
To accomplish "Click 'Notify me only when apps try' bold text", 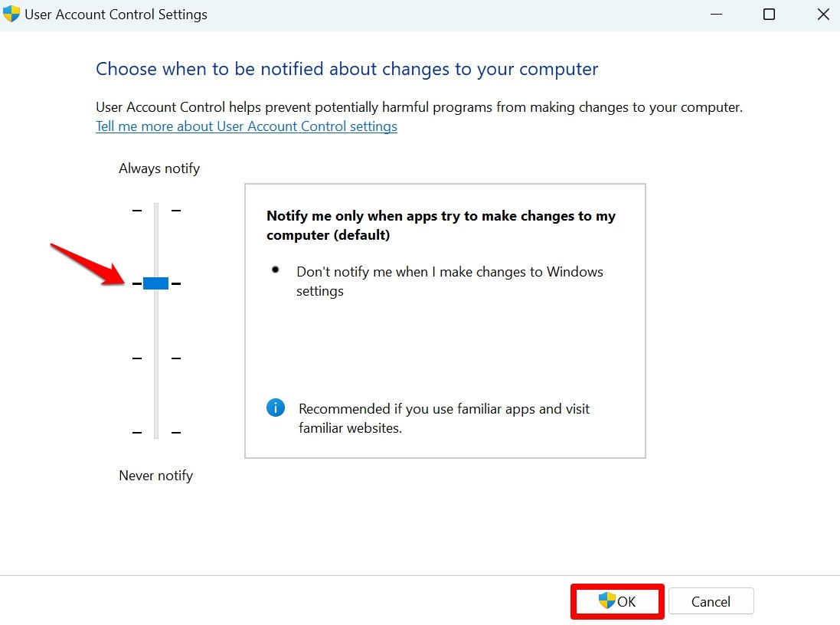I will point(441,225).
